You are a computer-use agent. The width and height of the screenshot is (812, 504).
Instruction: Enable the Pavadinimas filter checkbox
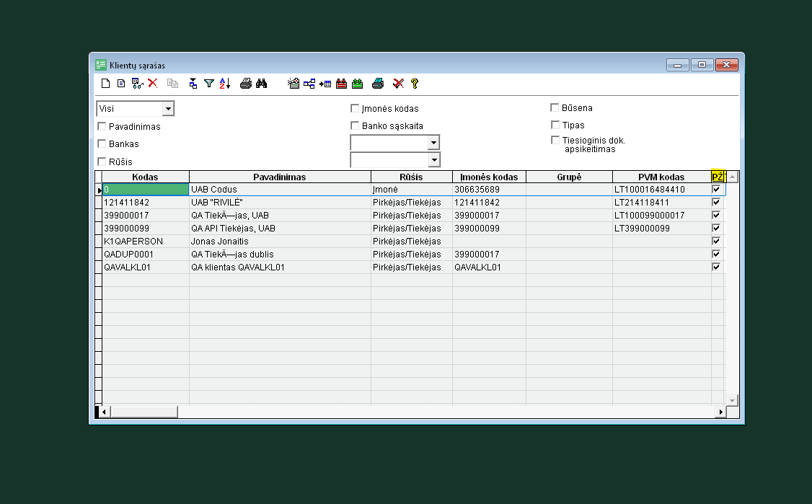coord(102,126)
